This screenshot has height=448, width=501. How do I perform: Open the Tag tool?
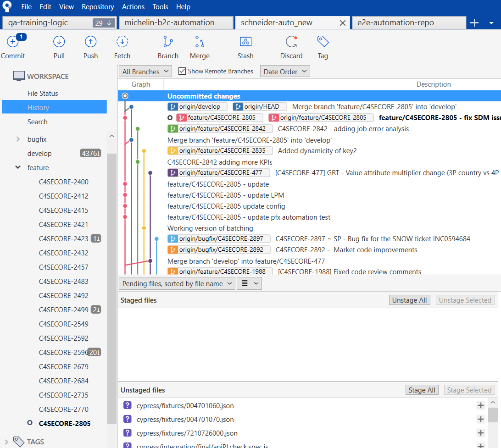tap(323, 42)
